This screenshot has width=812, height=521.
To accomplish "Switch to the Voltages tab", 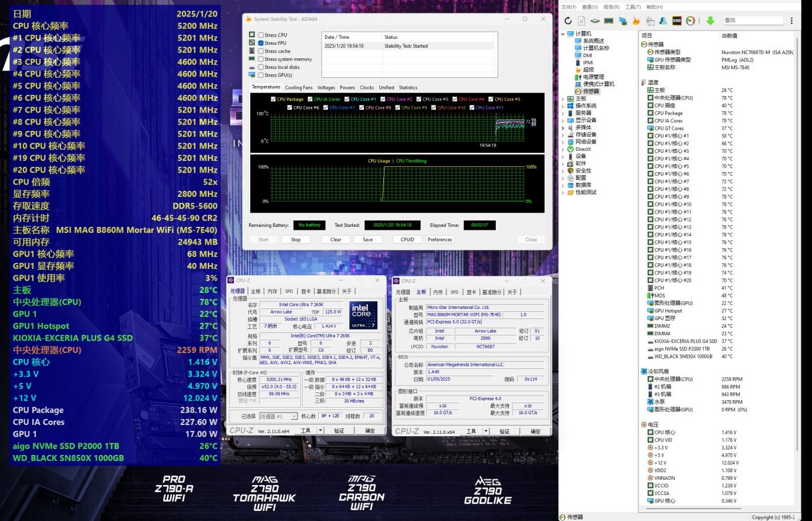I will [x=326, y=87].
